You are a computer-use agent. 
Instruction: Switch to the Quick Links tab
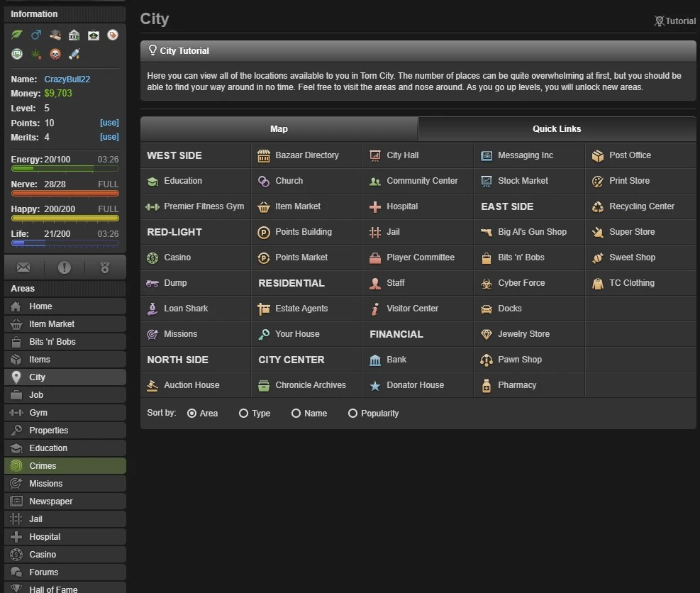pos(557,129)
